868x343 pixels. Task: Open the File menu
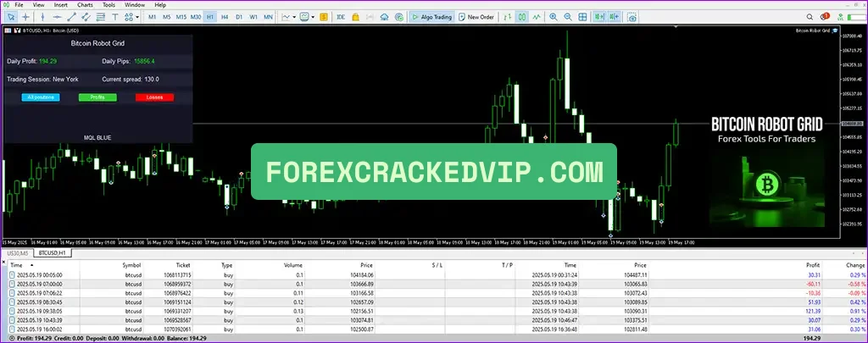(19, 4)
